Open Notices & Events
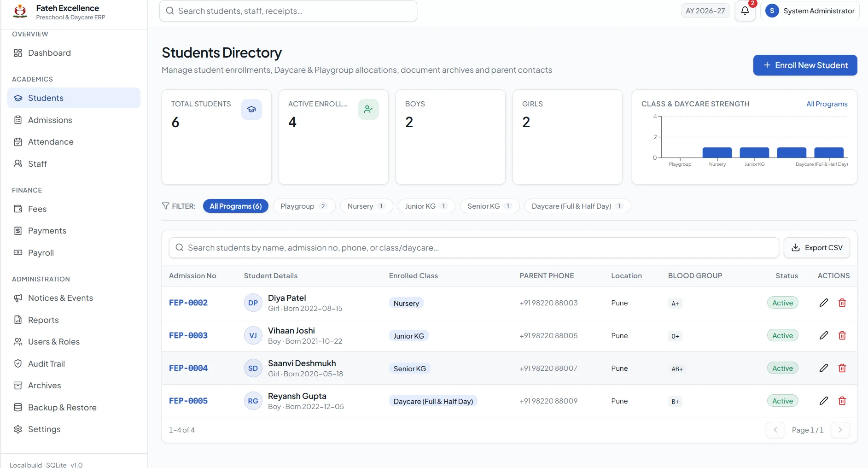Image resolution: width=868 pixels, height=468 pixels. [x=74, y=298]
